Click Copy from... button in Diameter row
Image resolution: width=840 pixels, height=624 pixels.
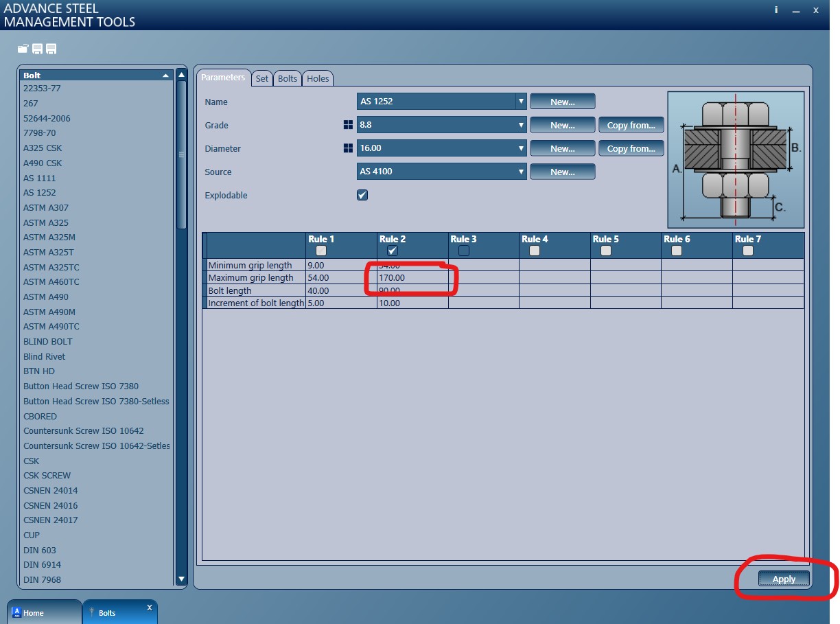[631, 148]
